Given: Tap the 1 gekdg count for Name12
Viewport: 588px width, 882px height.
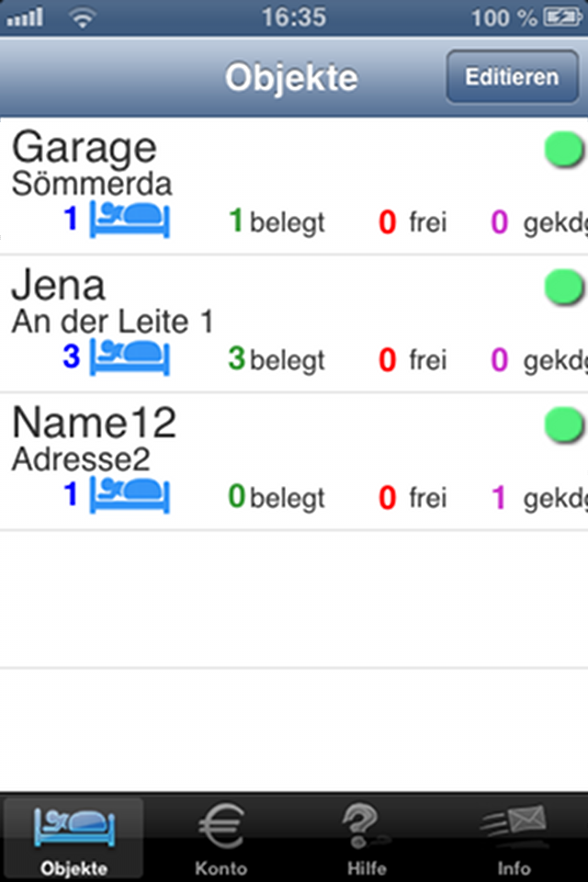Looking at the screenshot, I should (x=538, y=497).
